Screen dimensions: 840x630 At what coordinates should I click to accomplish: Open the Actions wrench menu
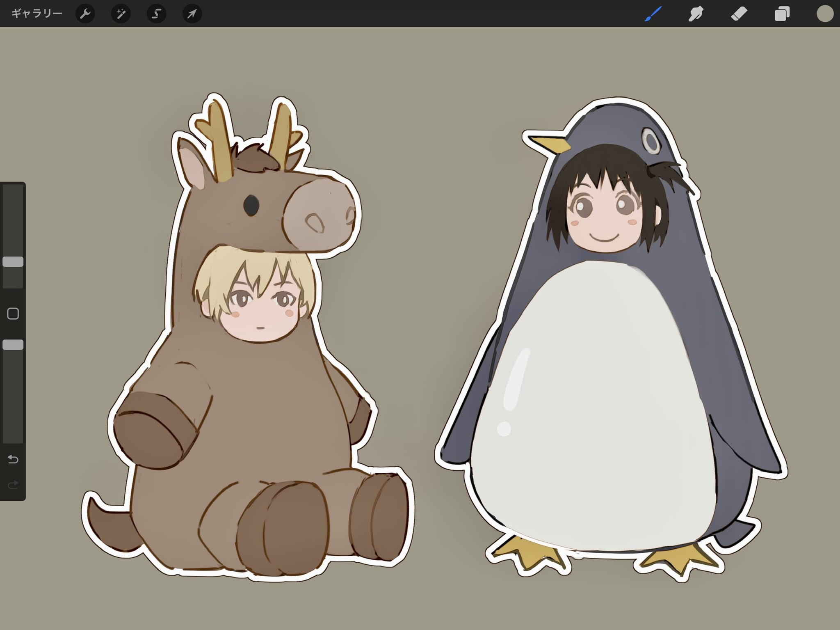(85, 14)
